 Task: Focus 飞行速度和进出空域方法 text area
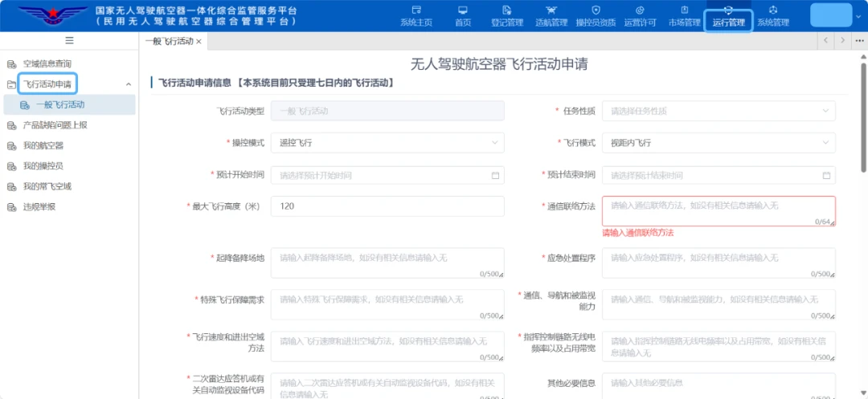pos(387,347)
